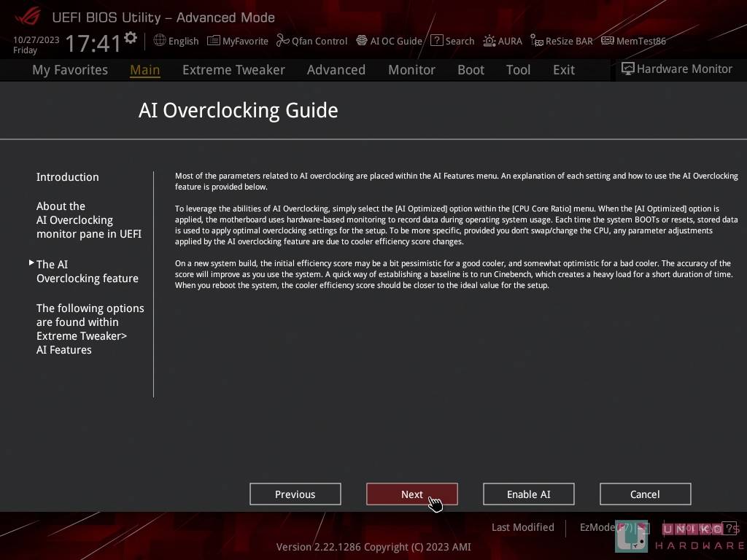Select the Introduction section in the guide
Screen dimensions: 747x560
[68, 177]
